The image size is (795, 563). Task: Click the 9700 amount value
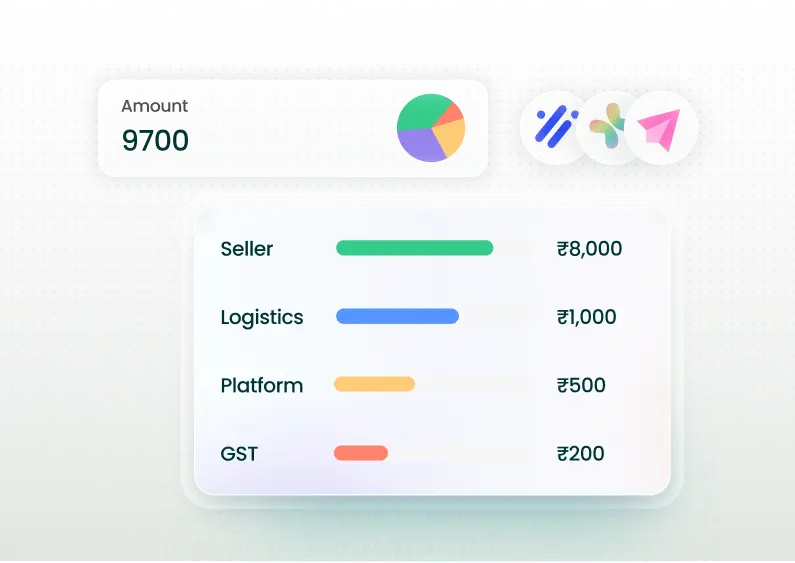click(155, 141)
